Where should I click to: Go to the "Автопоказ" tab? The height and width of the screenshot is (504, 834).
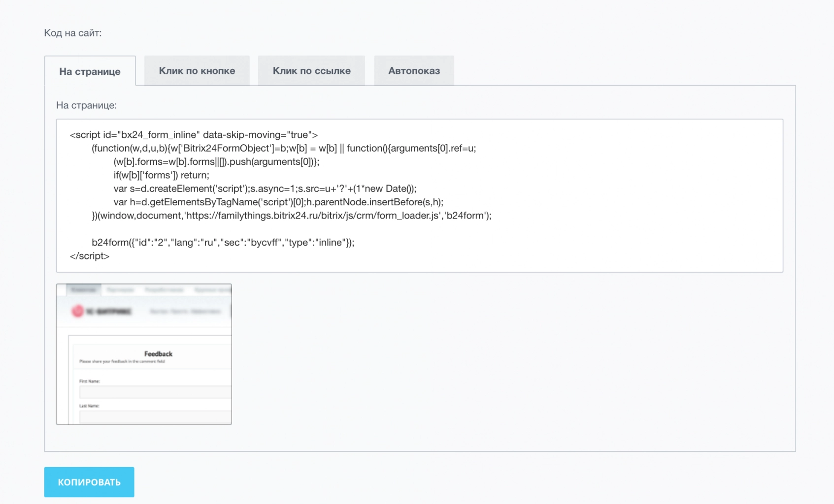[414, 71]
